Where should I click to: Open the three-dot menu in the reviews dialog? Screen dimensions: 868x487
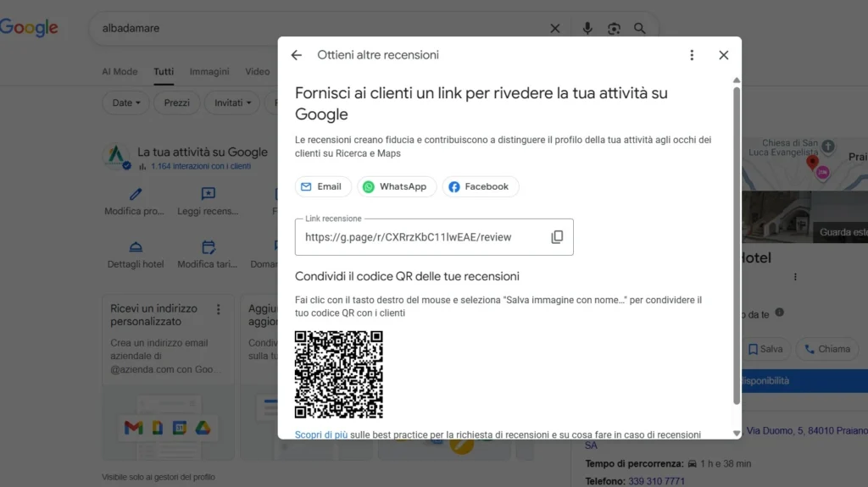click(x=692, y=55)
